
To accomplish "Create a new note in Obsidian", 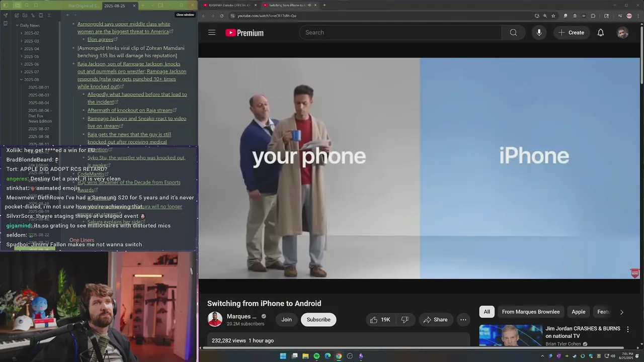I will point(17,15).
